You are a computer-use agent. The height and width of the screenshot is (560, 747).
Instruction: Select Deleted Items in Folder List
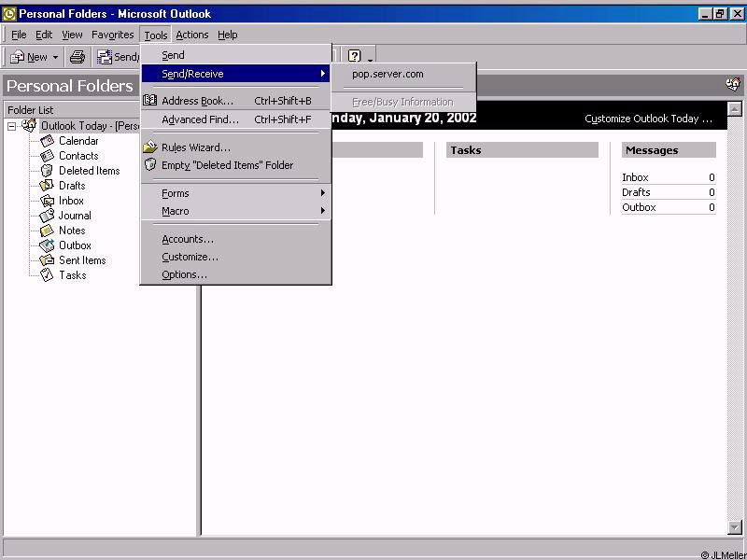(89, 171)
